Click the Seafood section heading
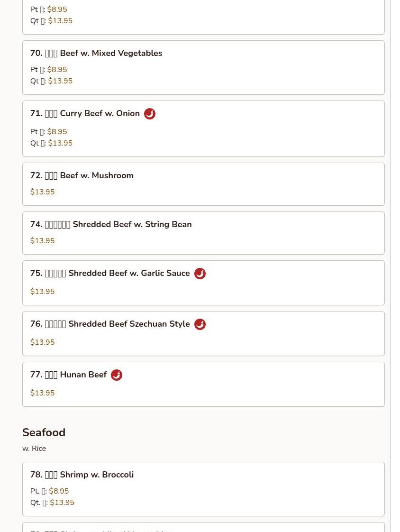 pyautogui.click(x=44, y=432)
